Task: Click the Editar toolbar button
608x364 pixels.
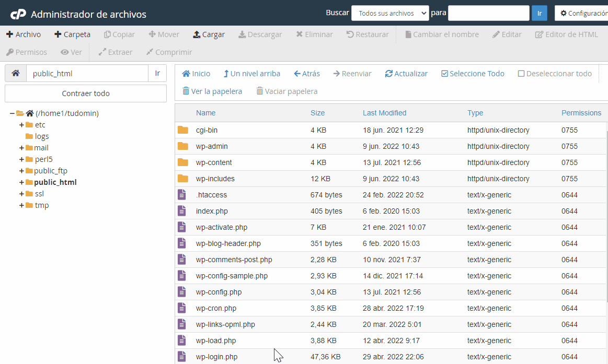Action: (x=507, y=34)
